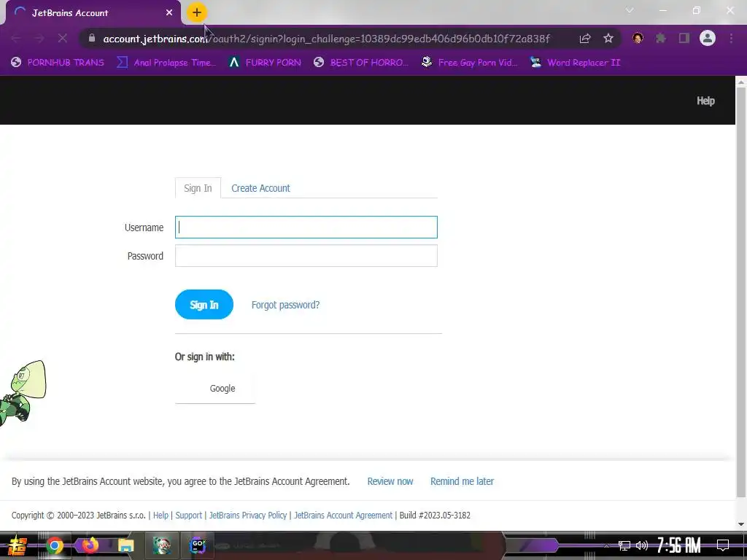Image resolution: width=747 pixels, height=560 pixels.
Task: Bookmark this page with star
Action: (608, 38)
